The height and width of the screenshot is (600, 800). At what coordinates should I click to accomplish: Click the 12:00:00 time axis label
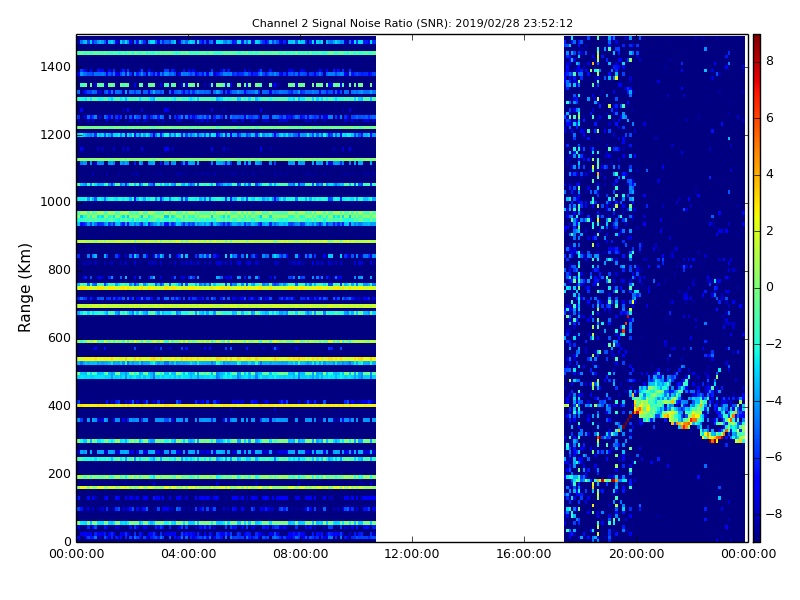click(412, 554)
